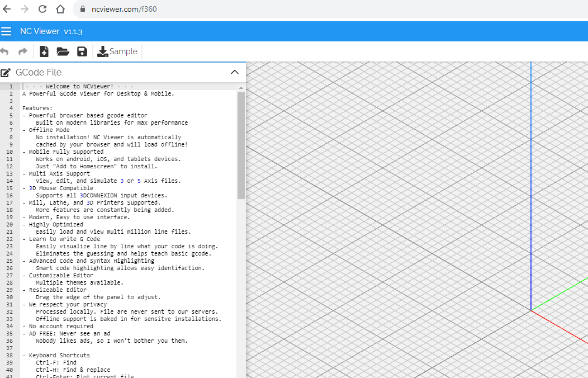The height and width of the screenshot is (378, 588).
Task: Collapse the GCode File panel
Action: pyautogui.click(x=235, y=72)
